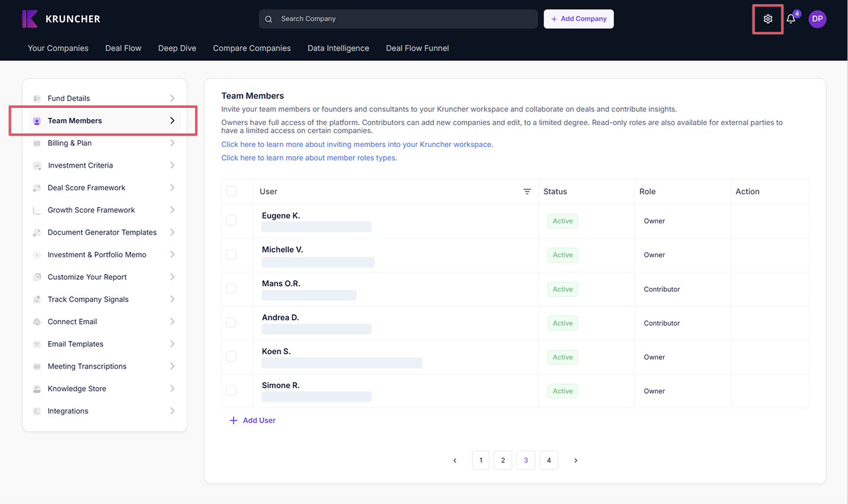
Task: Click the Knowledge Store sidebar icon
Action: (x=37, y=389)
